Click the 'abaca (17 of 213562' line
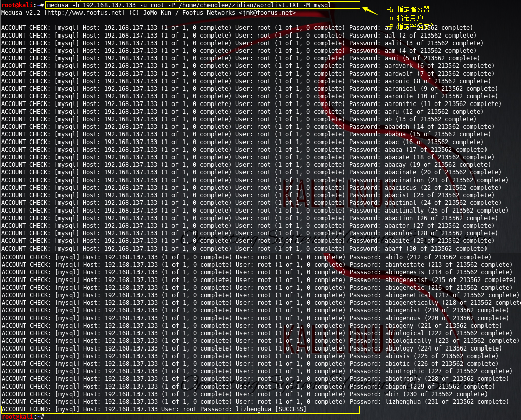521x420 pixels. (x=244, y=150)
